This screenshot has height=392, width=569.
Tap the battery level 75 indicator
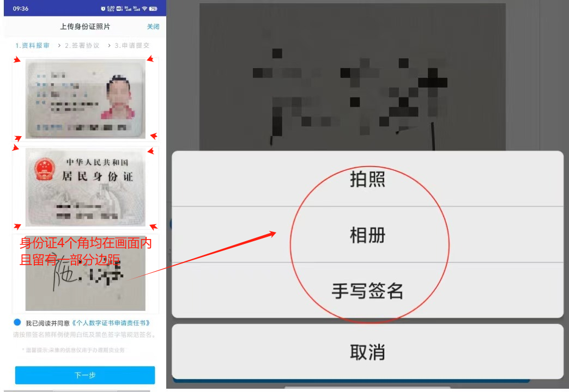[153, 9]
